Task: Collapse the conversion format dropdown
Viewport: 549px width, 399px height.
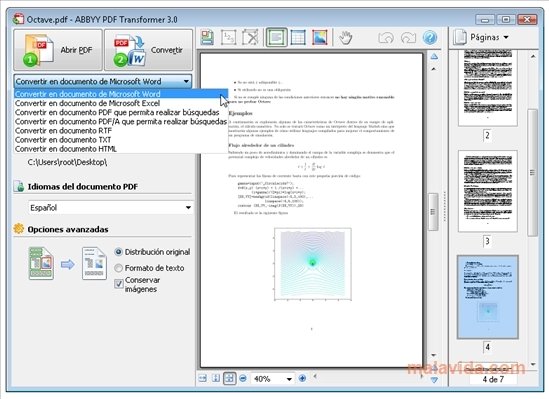Action: point(186,81)
